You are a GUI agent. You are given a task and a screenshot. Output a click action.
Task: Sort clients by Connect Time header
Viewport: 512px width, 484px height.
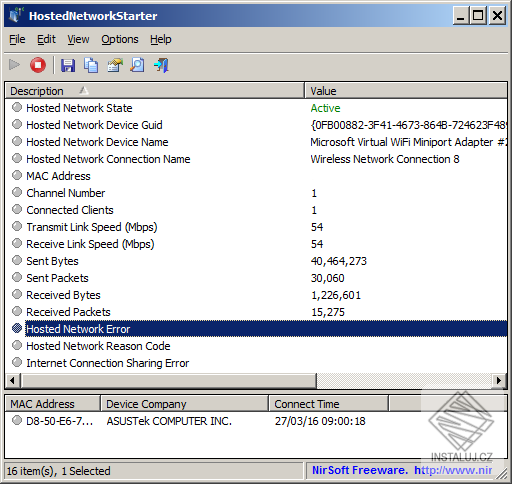coord(328,404)
